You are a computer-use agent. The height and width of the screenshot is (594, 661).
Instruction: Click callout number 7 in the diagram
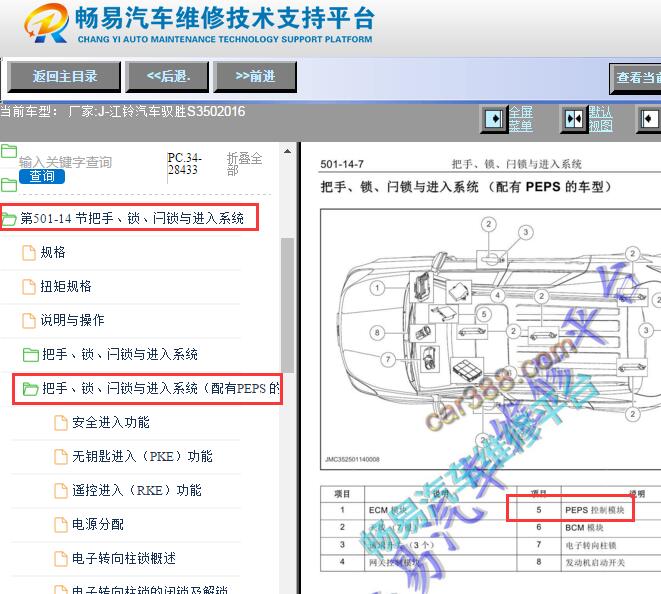point(388,359)
